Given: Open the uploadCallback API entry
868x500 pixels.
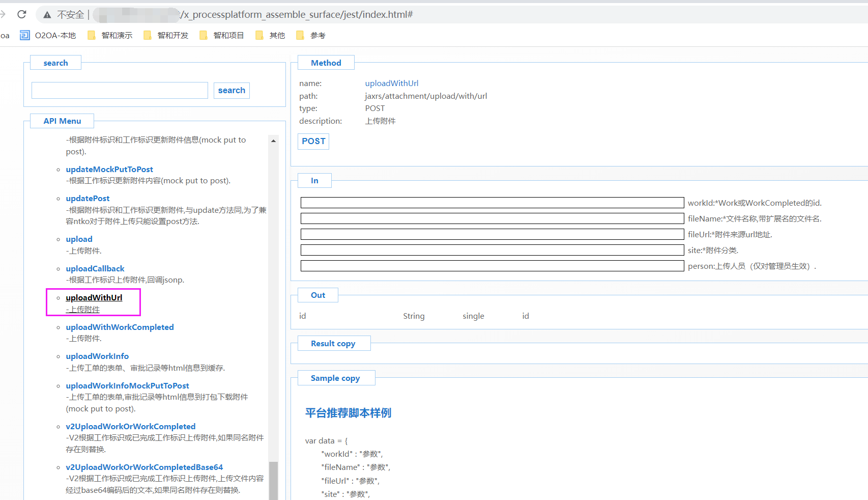Looking at the screenshot, I should tap(95, 268).
